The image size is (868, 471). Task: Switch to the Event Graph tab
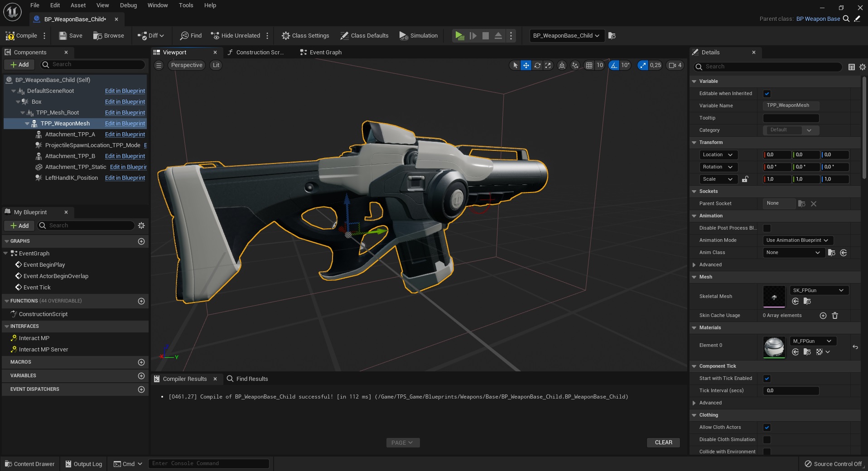(x=321, y=53)
